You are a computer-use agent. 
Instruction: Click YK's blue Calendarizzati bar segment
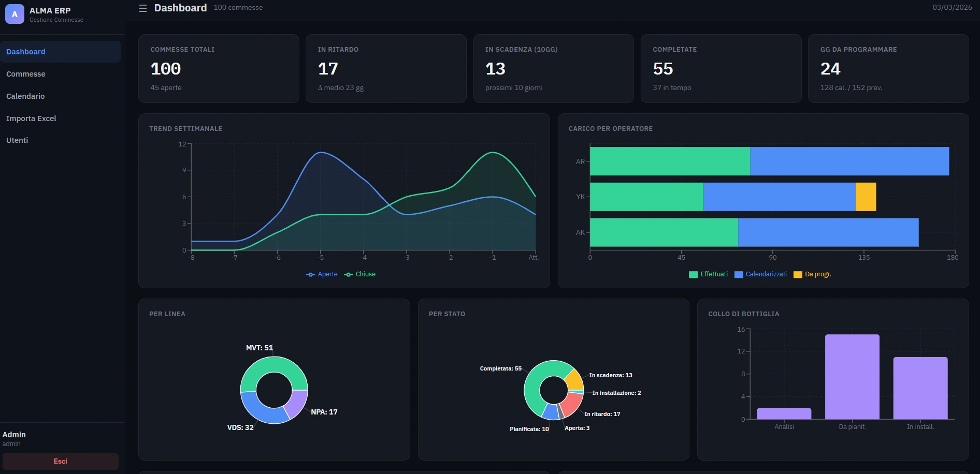pos(780,197)
